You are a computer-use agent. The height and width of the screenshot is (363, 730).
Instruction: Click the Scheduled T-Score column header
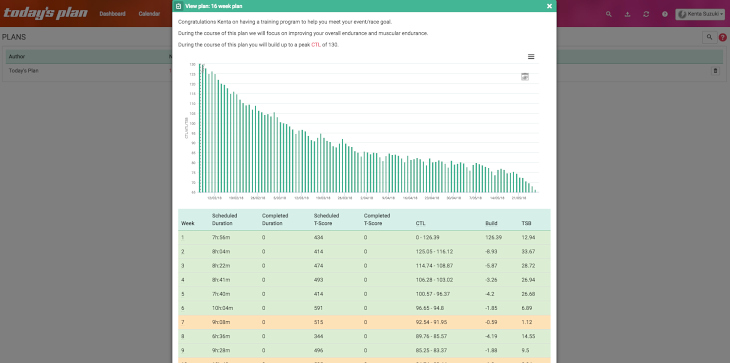click(x=326, y=219)
